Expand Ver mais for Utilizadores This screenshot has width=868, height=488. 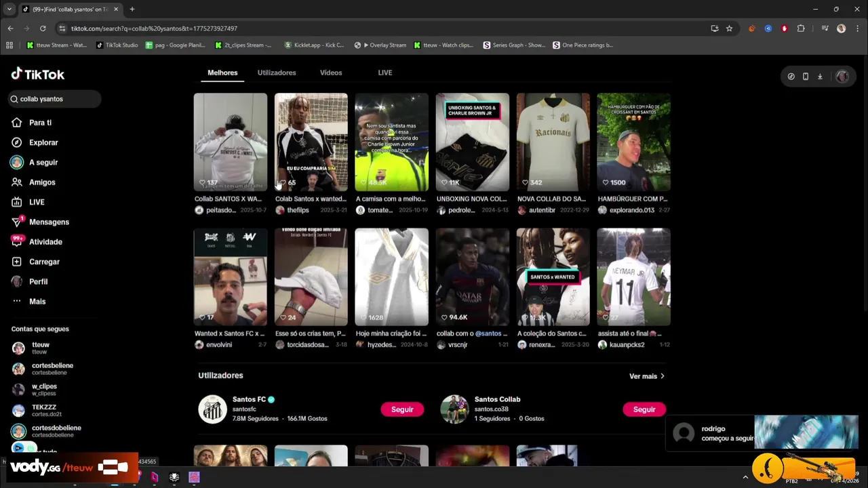pyautogui.click(x=647, y=376)
